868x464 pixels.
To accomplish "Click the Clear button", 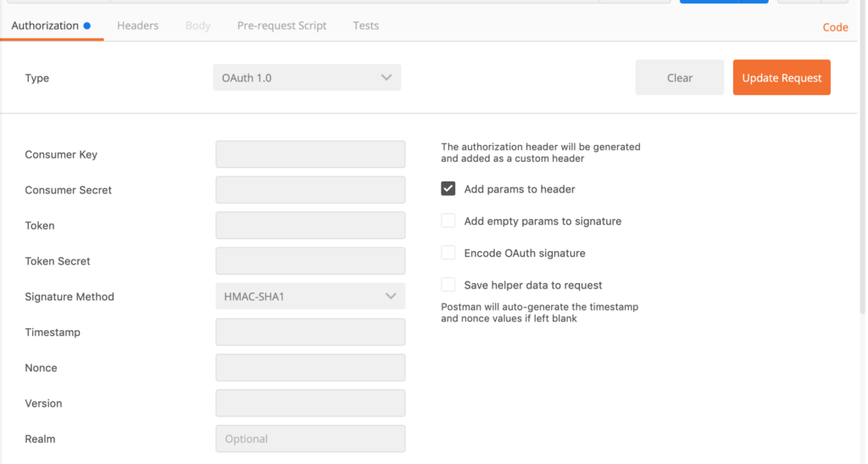I will pos(679,77).
